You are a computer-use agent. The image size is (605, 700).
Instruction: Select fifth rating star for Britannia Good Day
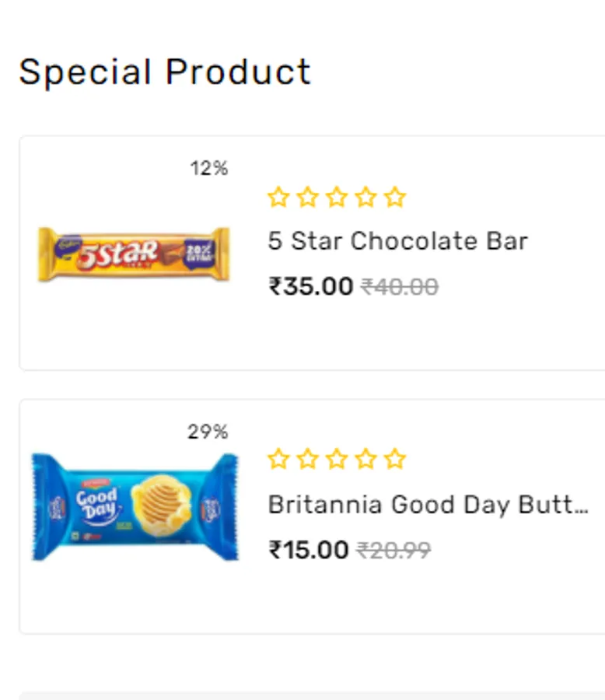pos(395,459)
